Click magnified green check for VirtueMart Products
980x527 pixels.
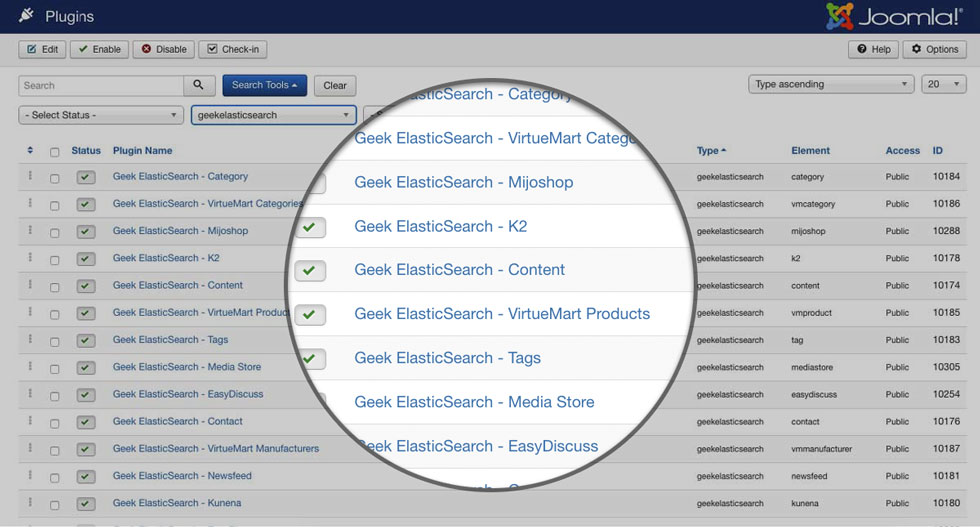(310, 315)
